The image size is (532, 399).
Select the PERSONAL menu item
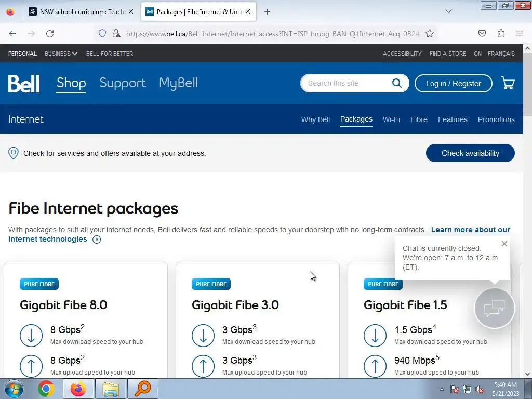pos(22,54)
